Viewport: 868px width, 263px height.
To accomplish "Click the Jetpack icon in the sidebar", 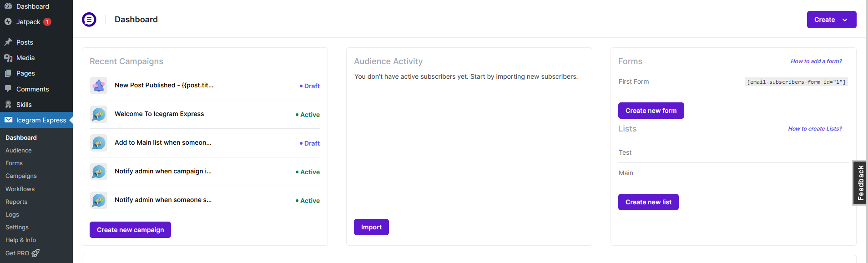I will point(8,22).
